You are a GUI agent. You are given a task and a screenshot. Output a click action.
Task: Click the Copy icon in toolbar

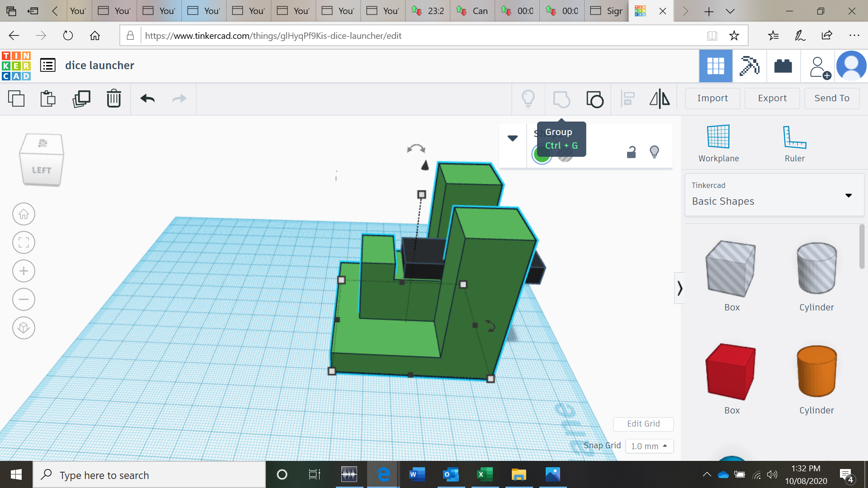[16, 99]
